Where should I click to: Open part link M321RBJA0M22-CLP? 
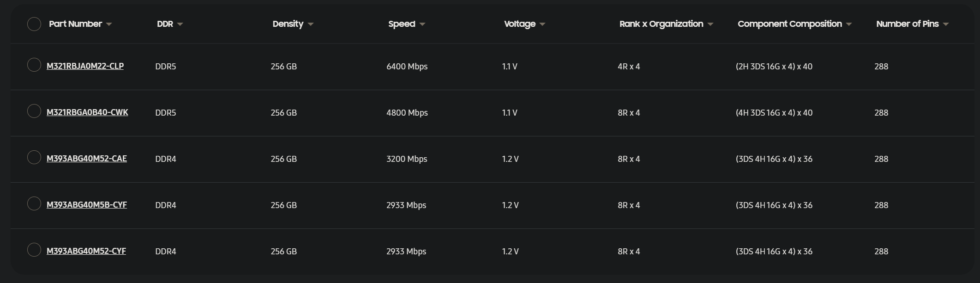point(85,66)
